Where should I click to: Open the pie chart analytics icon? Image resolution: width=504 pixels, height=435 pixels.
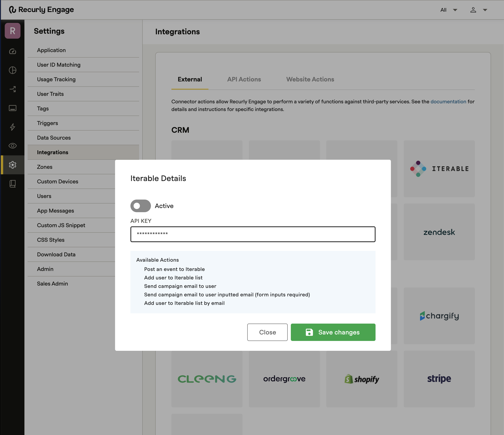coord(13,70)
